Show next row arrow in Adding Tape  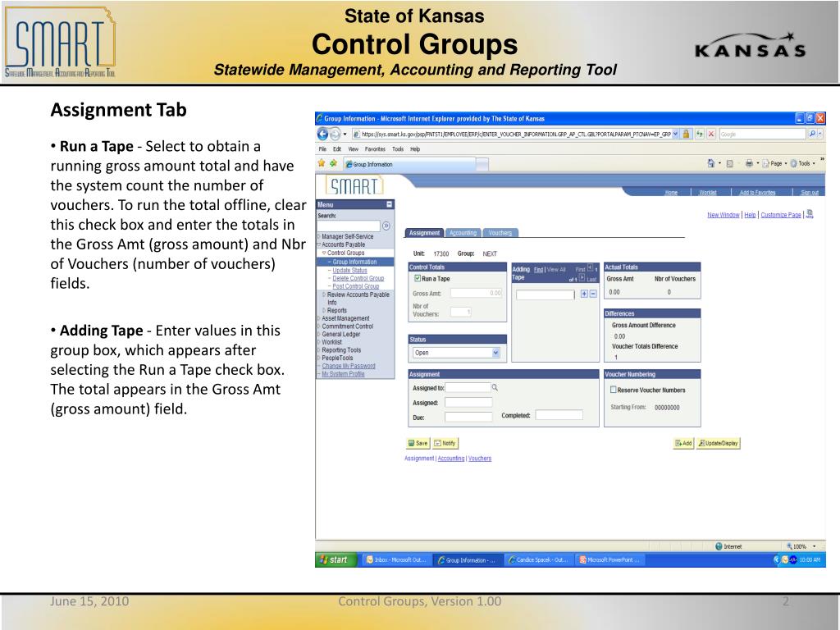pos(582,277)
